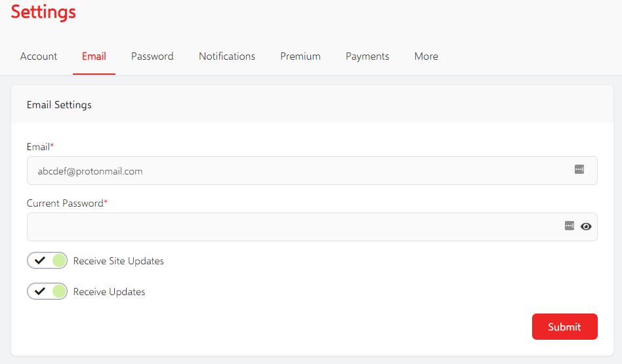Select the Email tab
The height and width of the screenshot is (364, 622).
(x=94, y=56)
